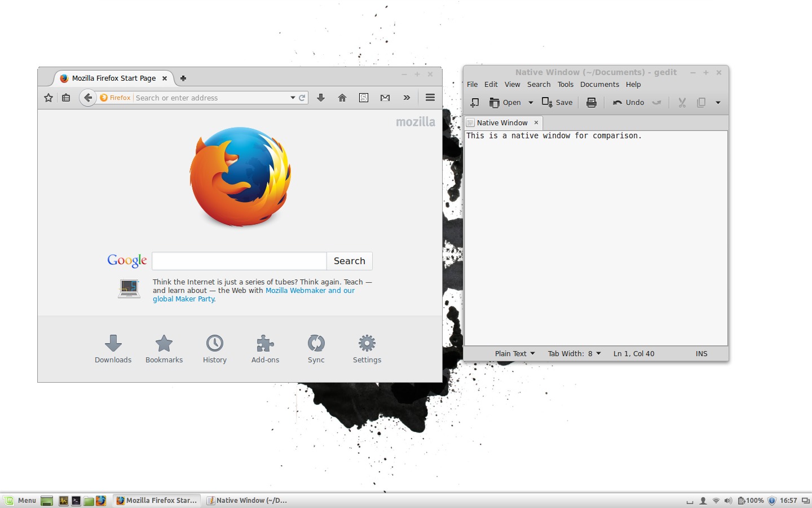Open the Linux Mint Menu
Image resolution: width=812 pixels, height=508 pixels.
20,501
